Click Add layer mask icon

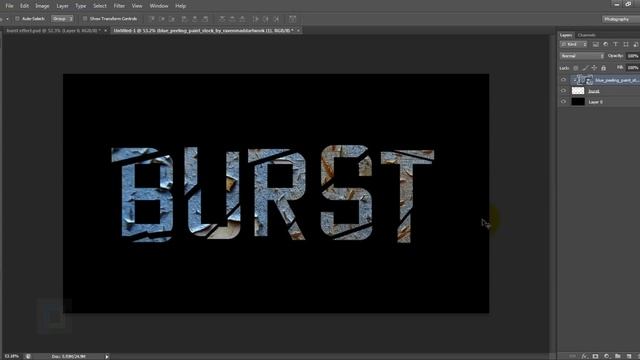click(x=596, y=356)
